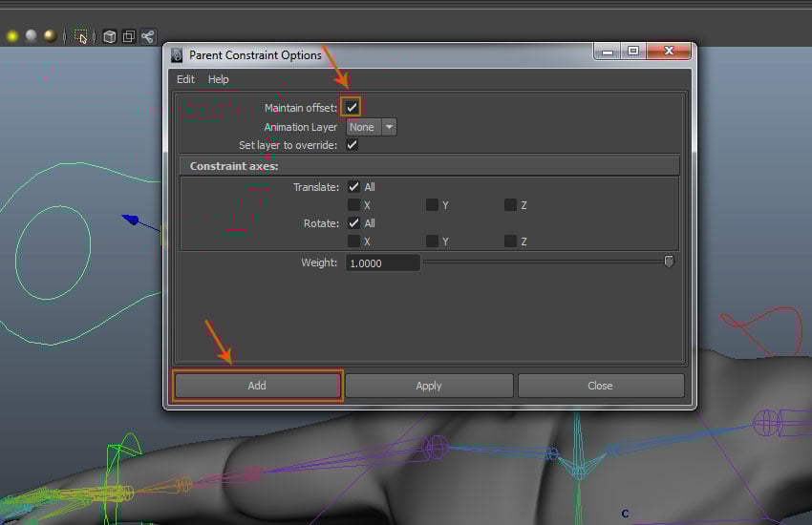Maximize the Parent Constraint Options window
The width and height of the screenshot is (812, 525).
pyautogui.click(x=632, y=51)
